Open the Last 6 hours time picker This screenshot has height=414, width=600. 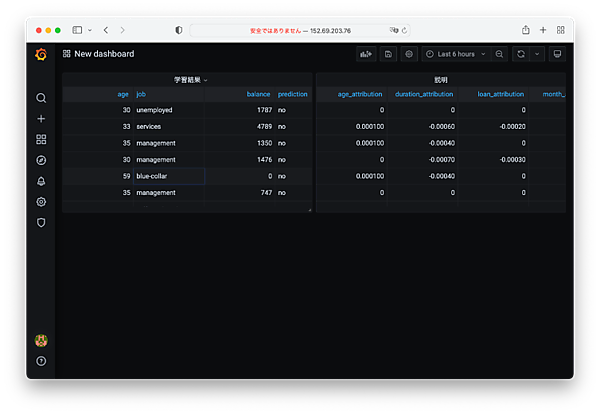456,54
